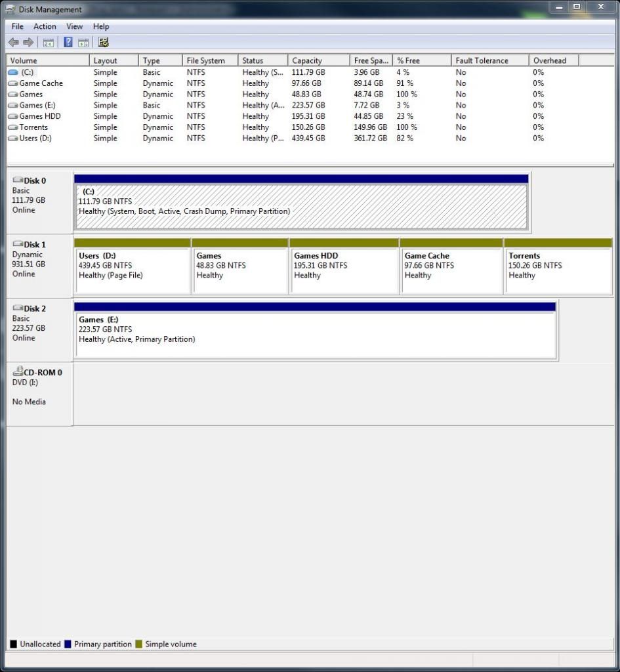The image size is (620, 672).
Task: Select the 48.83 GB Games block on Disk 1
Action: (240, 266)
